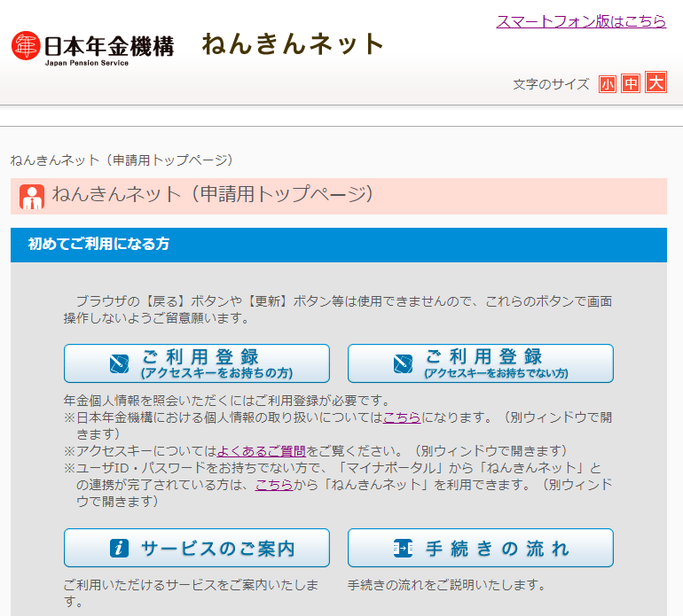Click the 手続きの流れ button

tap(481, 548)
